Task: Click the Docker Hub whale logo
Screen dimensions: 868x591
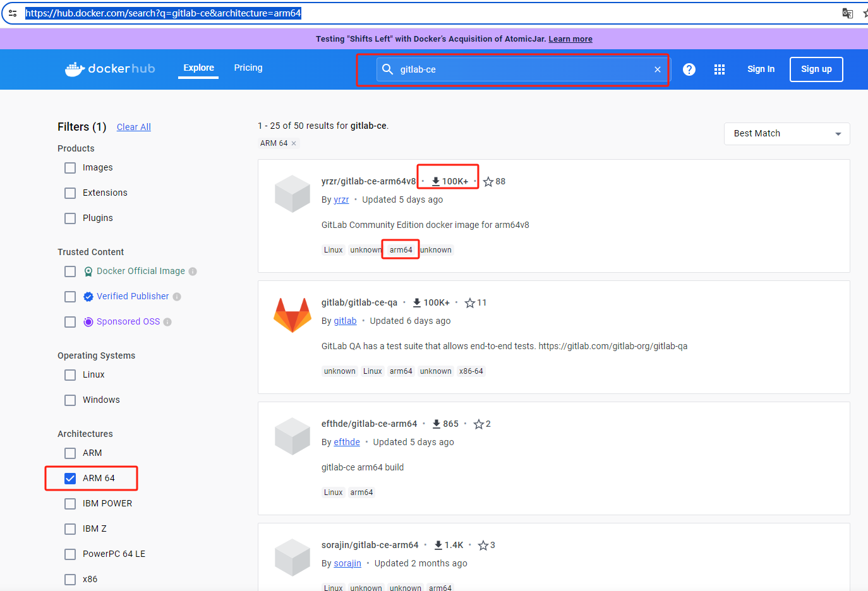Action: pos(76,69)
